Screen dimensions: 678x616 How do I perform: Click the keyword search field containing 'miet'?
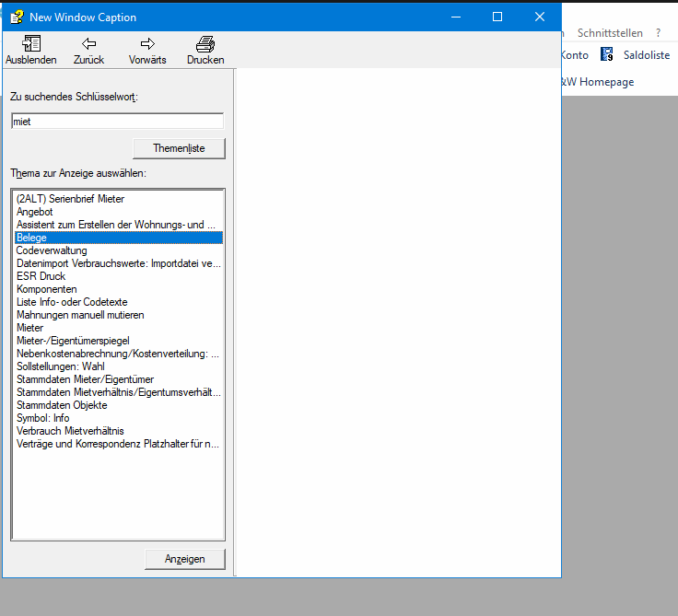pyautogui.click(x=118, y=122)
